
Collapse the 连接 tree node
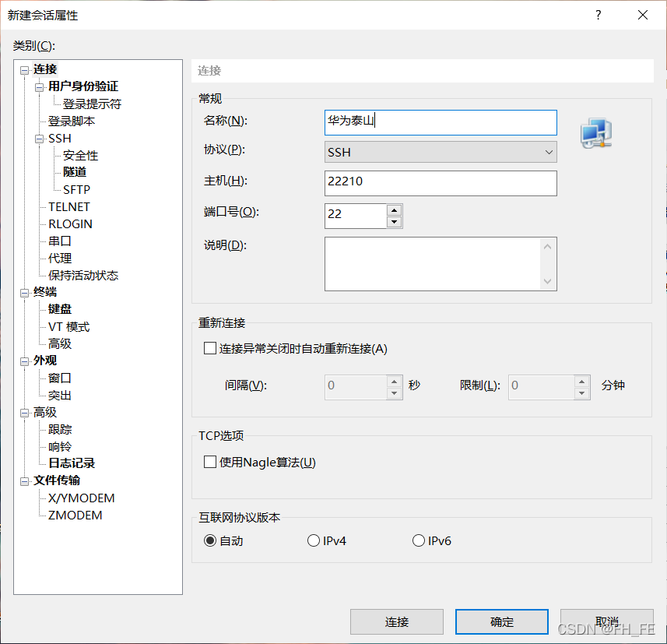tap(25, 70)
